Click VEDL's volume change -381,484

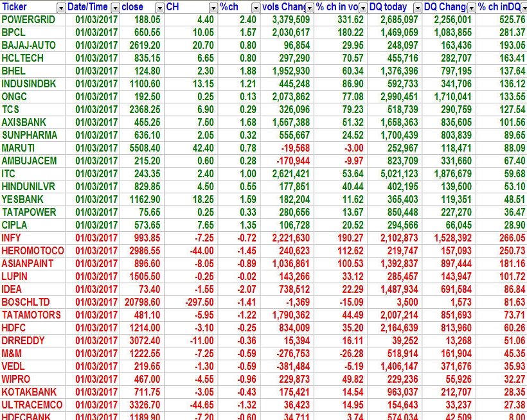pyautogui.click(x=292, y=366)
